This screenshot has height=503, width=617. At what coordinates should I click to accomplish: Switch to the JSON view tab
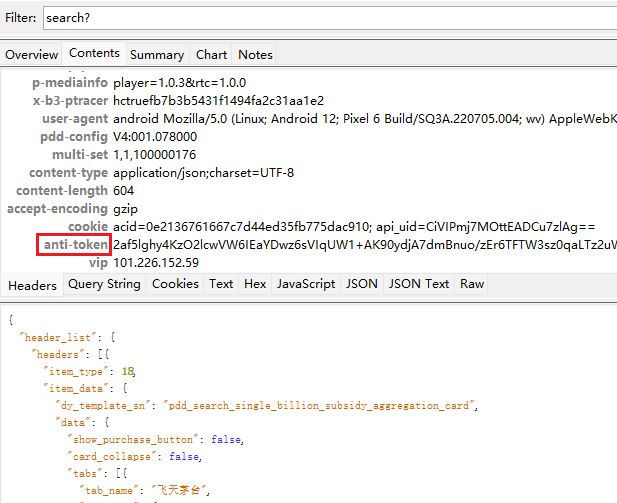point(361,284)
